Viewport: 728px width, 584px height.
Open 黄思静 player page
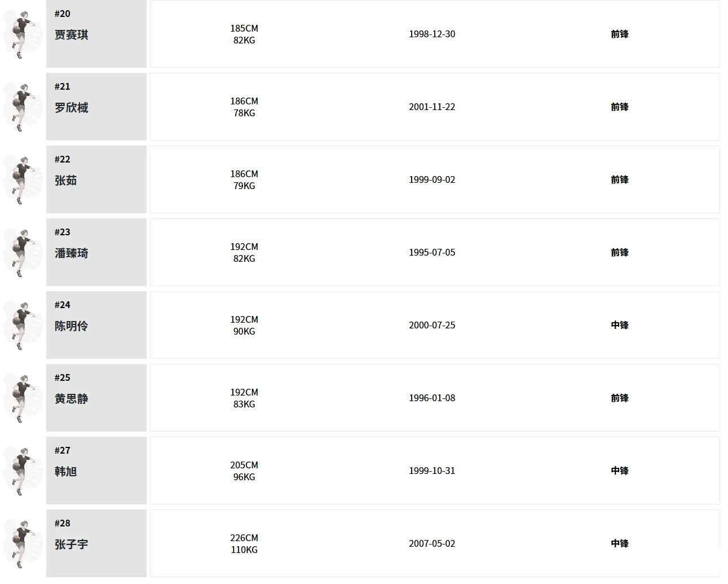72,399
